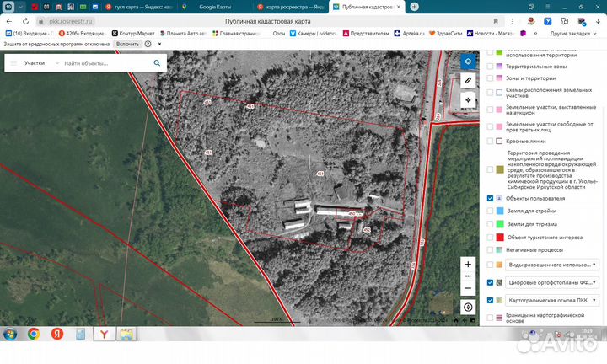Click the locate-me crosshair tool

coord(468,99)
